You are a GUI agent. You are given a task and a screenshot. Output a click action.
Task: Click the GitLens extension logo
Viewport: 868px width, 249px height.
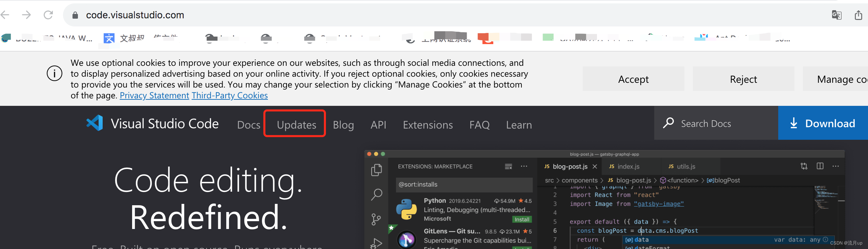click(x=407, y=240)
